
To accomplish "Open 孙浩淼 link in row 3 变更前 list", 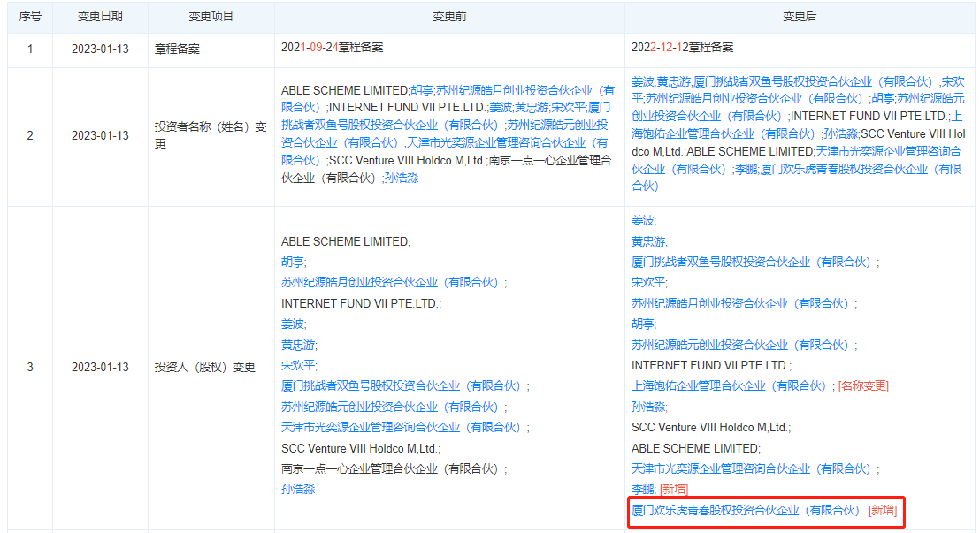I will click(297, 490).
